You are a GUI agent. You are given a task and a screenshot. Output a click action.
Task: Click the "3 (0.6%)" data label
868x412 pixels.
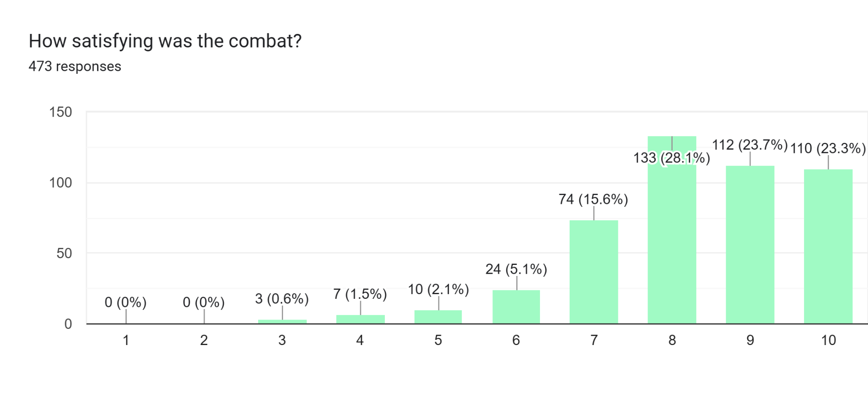282,299
